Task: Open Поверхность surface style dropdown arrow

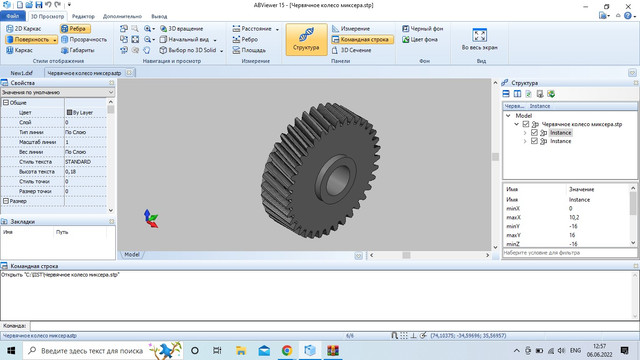Action: click(x=55, y=40)
